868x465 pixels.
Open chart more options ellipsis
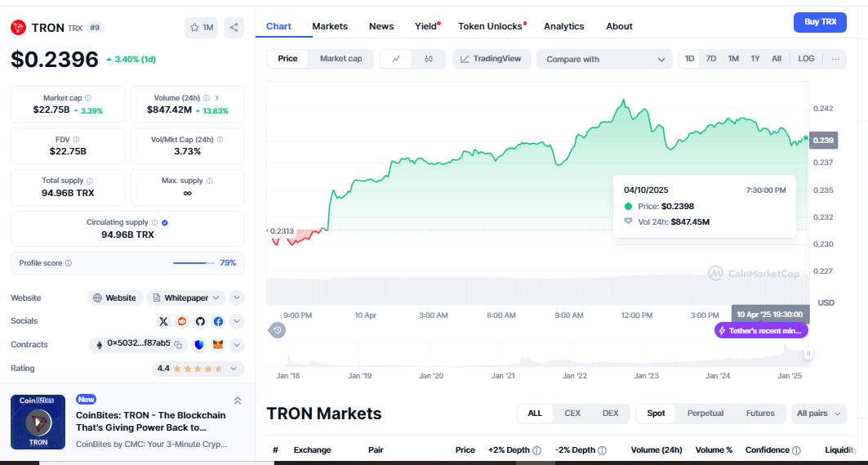[835, 59]
